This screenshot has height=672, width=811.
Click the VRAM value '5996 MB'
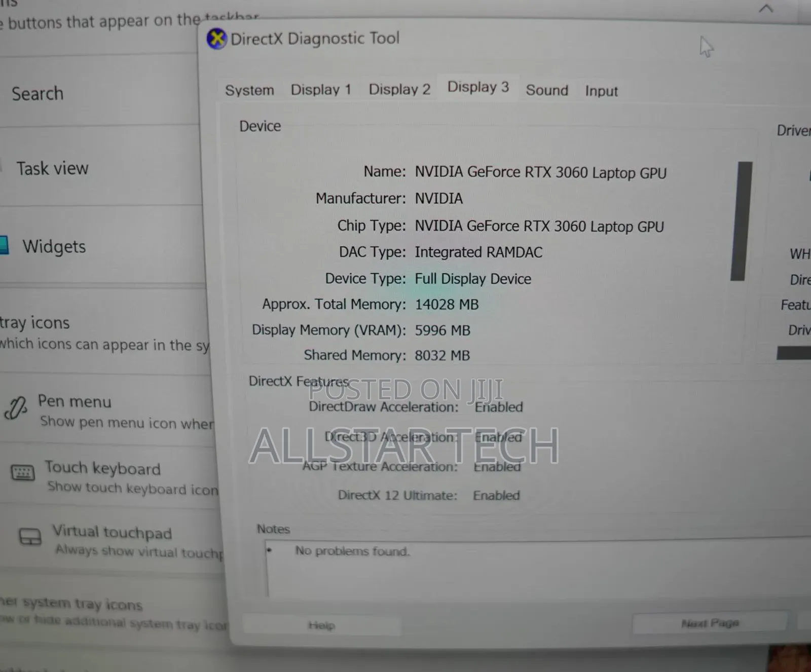[x=443, y=330]
